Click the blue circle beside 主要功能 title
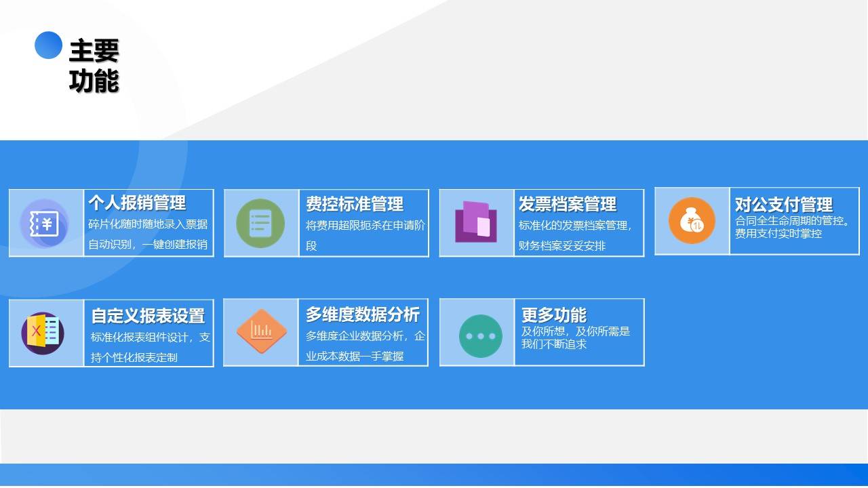 (48, 45)
